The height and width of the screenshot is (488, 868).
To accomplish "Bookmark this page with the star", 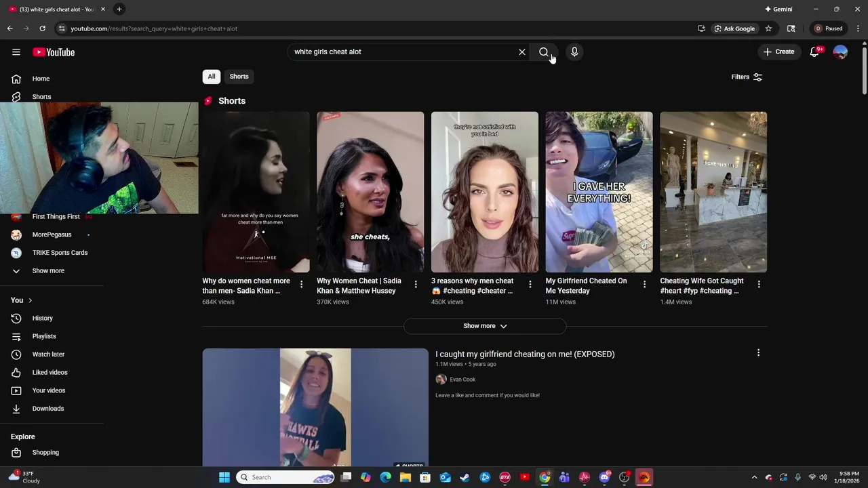I will click(x=768, y=28).
